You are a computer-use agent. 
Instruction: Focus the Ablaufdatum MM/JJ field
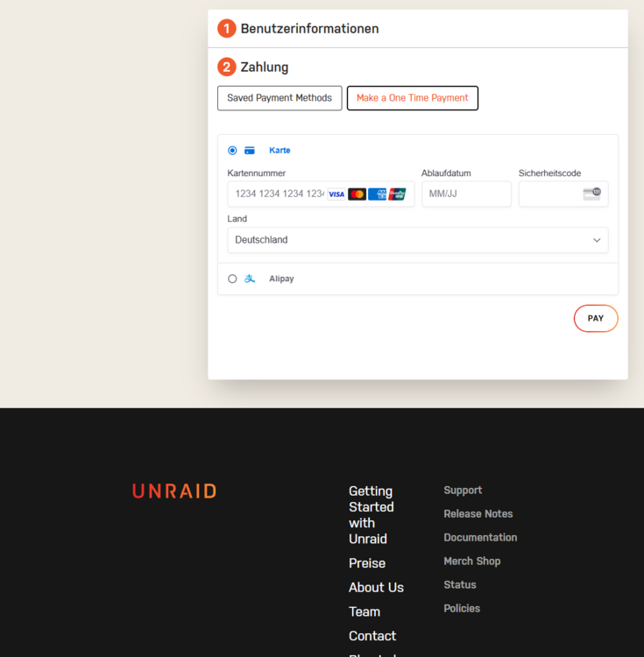coord(466,194)
